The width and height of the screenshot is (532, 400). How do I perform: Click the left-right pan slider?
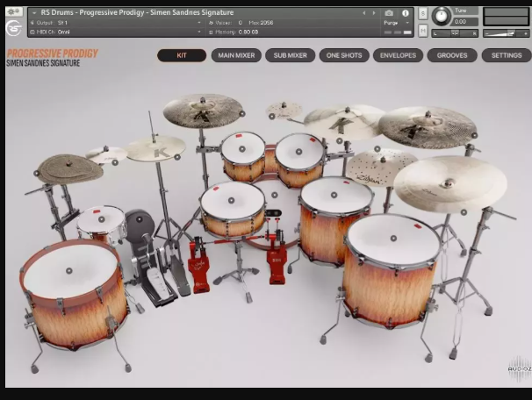pos(455,32)
